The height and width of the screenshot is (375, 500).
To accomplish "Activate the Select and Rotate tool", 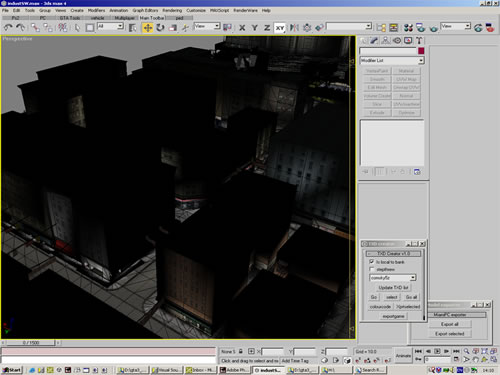I will [160, 27].
